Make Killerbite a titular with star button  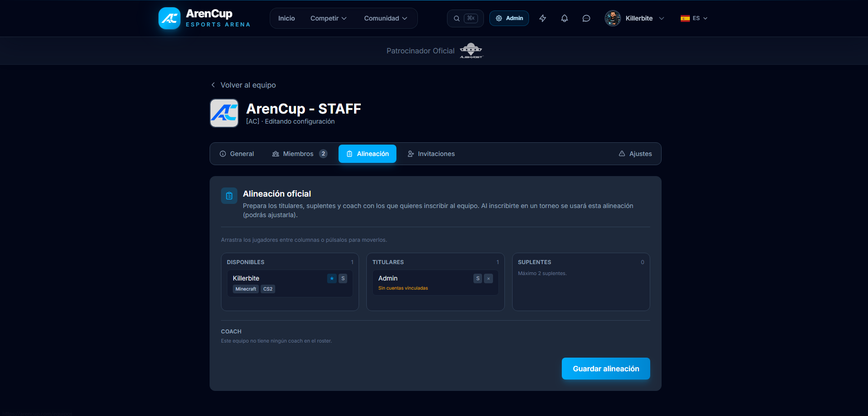point(332,278)
